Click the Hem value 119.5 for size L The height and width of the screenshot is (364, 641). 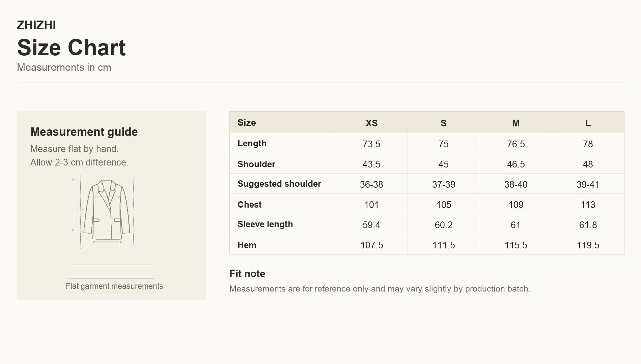pos(588,245)
